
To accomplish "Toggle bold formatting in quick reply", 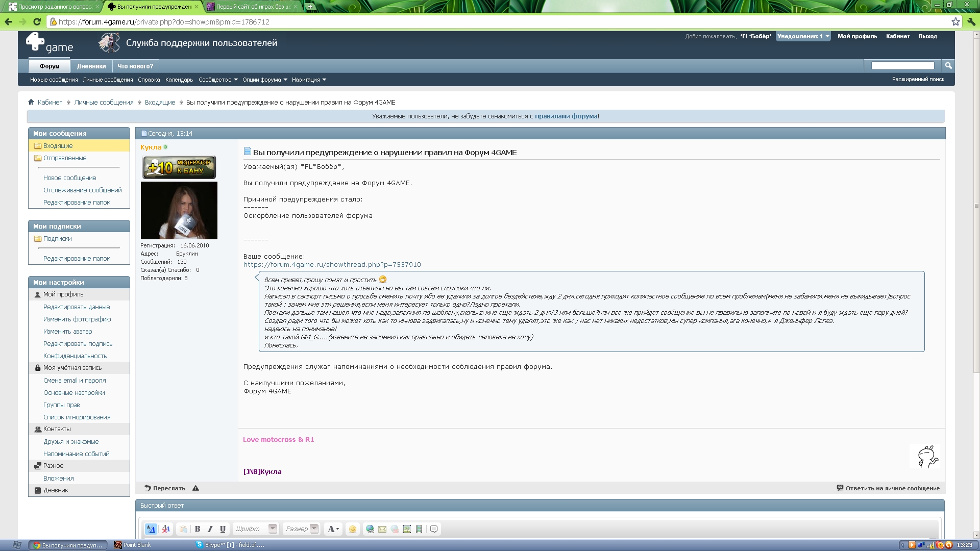I will [198, 529].
